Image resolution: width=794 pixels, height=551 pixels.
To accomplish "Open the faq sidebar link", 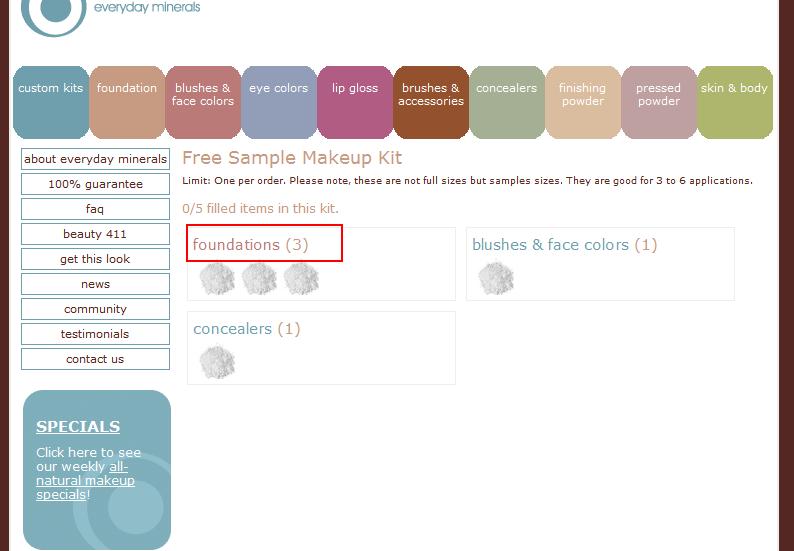I will (x=95, y=209).
